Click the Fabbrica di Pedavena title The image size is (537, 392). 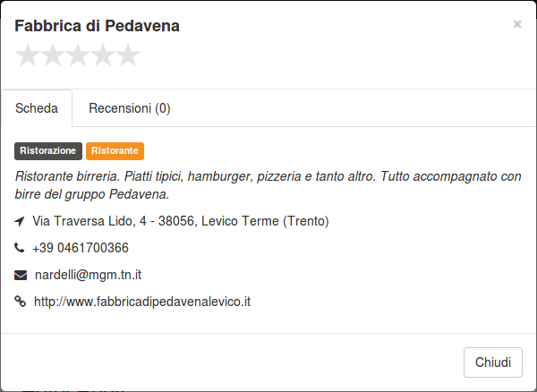(97, 26)
